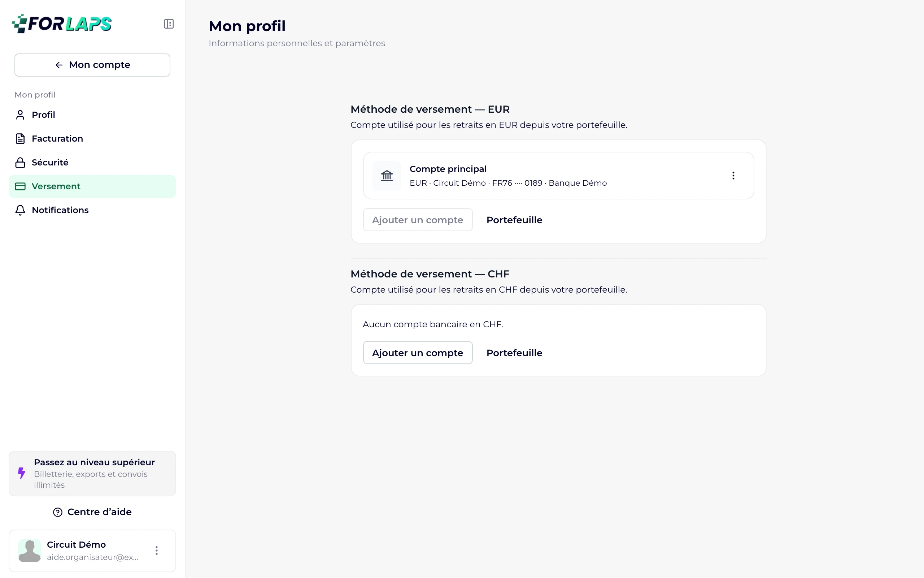Viewport: 924px width, 578px height.
Task: Click the Aucun compte bancaire en CHF text
Action: tap(433, 324)
